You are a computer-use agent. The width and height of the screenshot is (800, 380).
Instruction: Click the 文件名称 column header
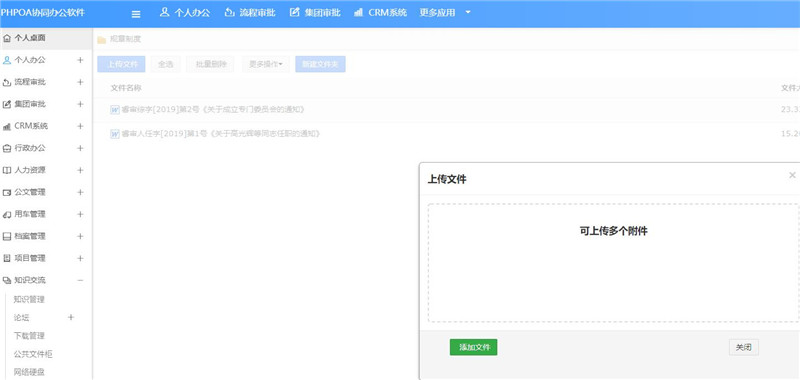pyautogui.click(x=126, y=88)
